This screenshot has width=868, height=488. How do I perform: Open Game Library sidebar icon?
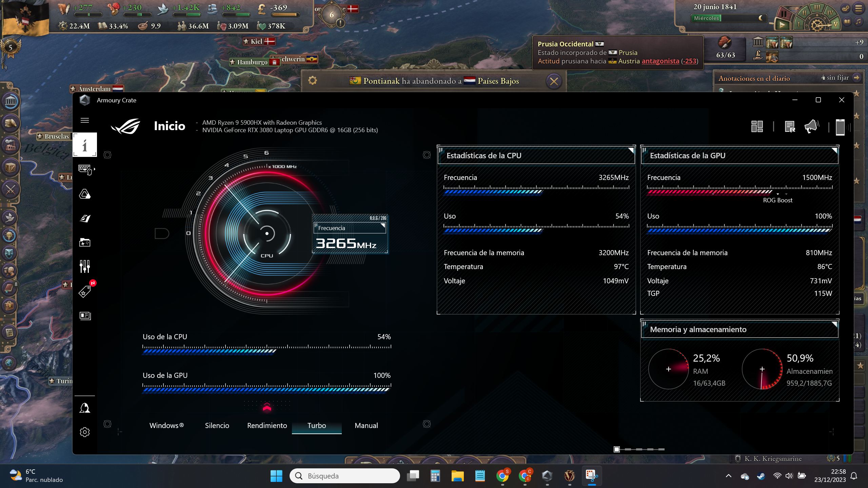pyautogui.click(x=85, y=242)
